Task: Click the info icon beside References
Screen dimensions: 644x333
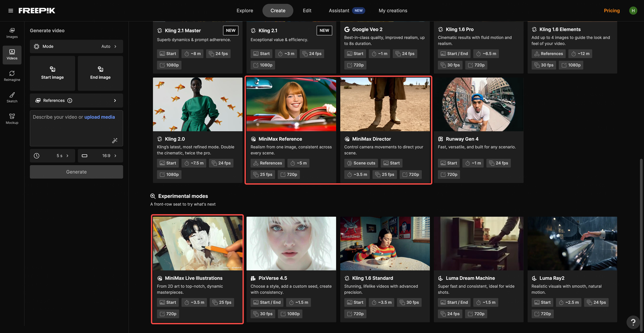Action: (70, 101)
